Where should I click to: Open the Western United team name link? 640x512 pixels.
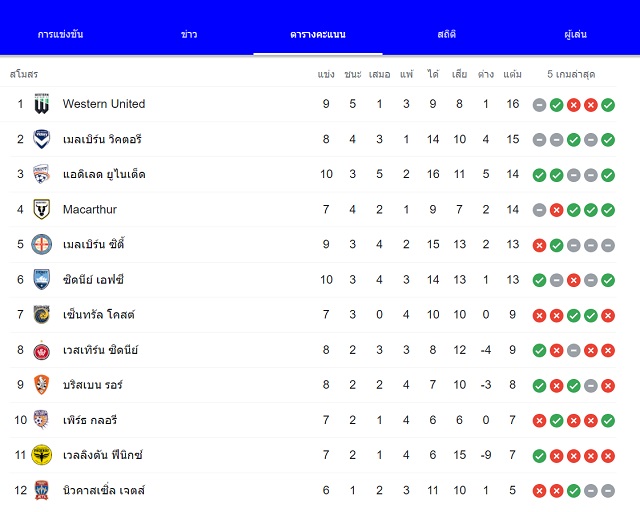[104, 104]
